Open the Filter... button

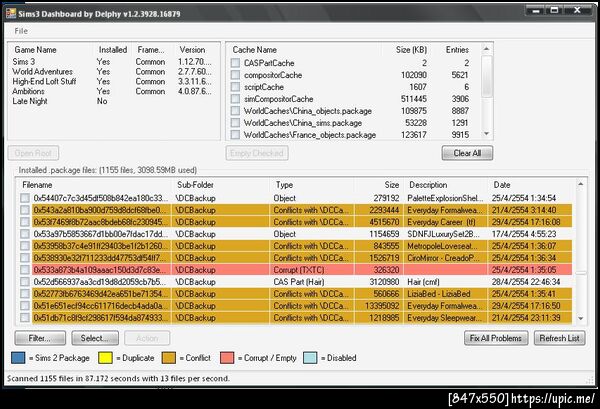[x=40, y=338]
